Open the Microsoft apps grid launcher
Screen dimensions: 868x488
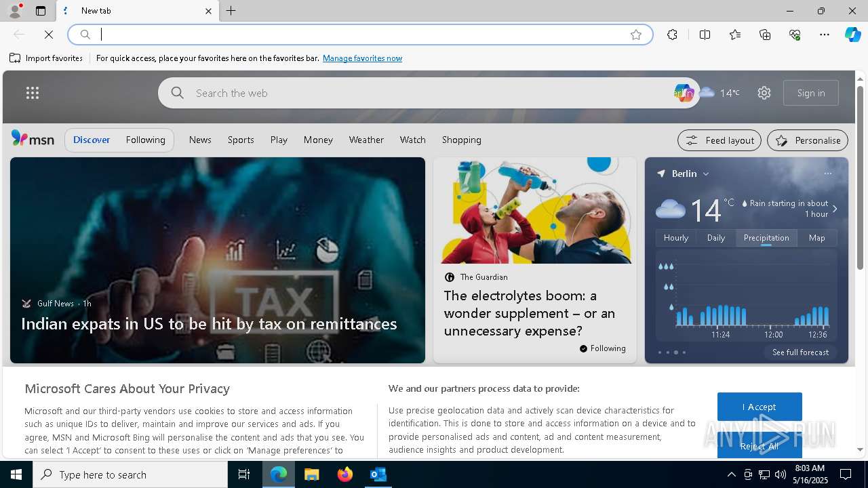[x=33, y=93]
